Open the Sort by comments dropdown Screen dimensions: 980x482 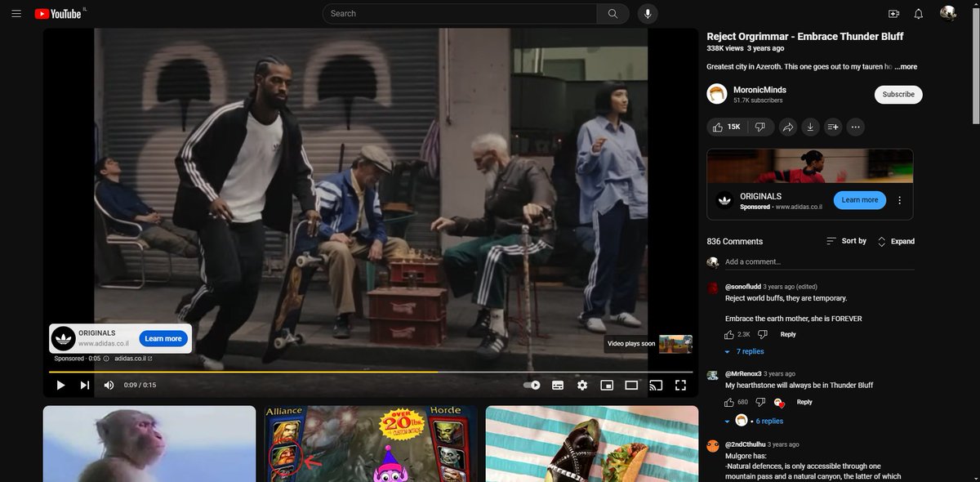click(846, 241)
